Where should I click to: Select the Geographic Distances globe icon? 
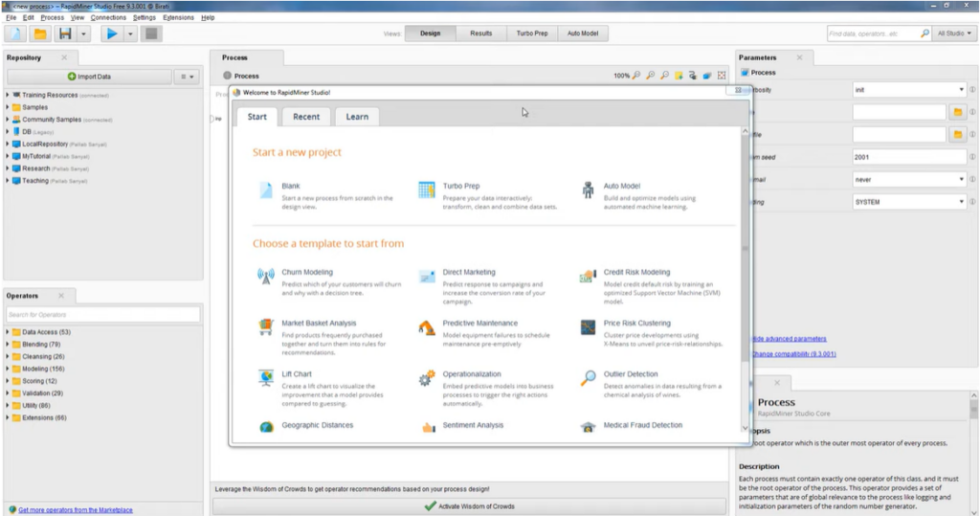tap(266, 427)
